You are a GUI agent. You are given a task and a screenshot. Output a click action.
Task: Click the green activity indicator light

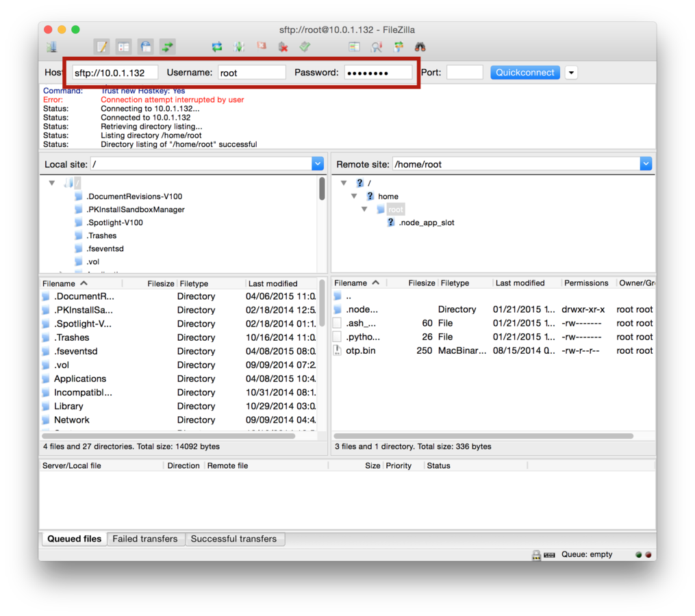click(x=639, y=554)
